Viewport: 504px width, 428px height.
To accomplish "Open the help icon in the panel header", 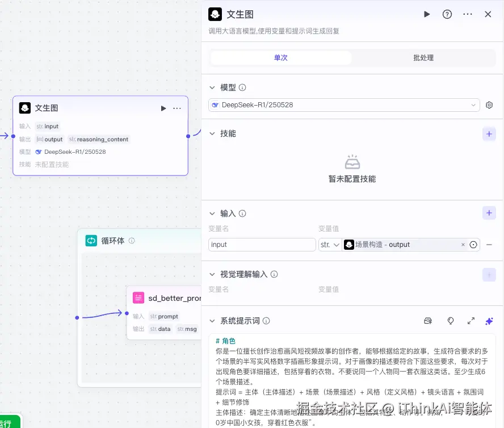I will (447, 14).
